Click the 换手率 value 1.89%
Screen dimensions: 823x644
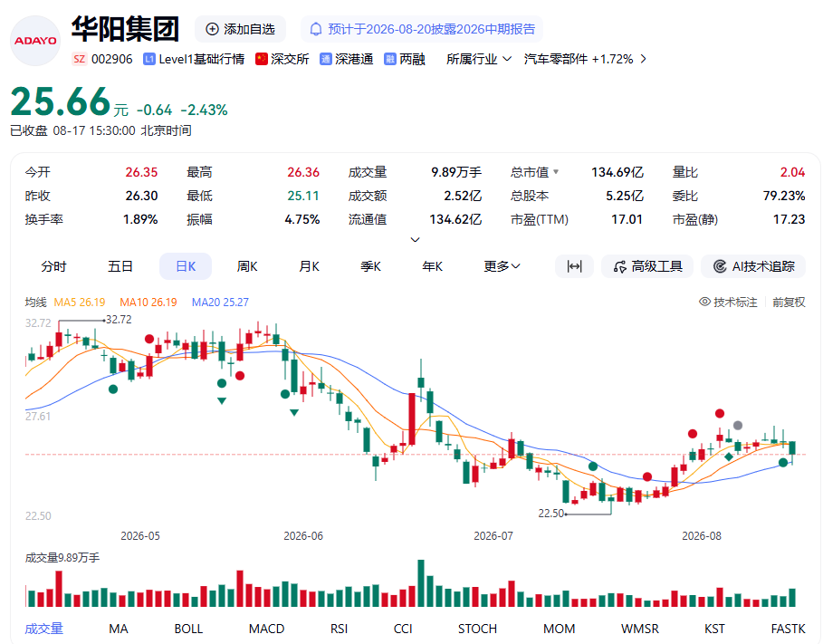coord(140,219)
